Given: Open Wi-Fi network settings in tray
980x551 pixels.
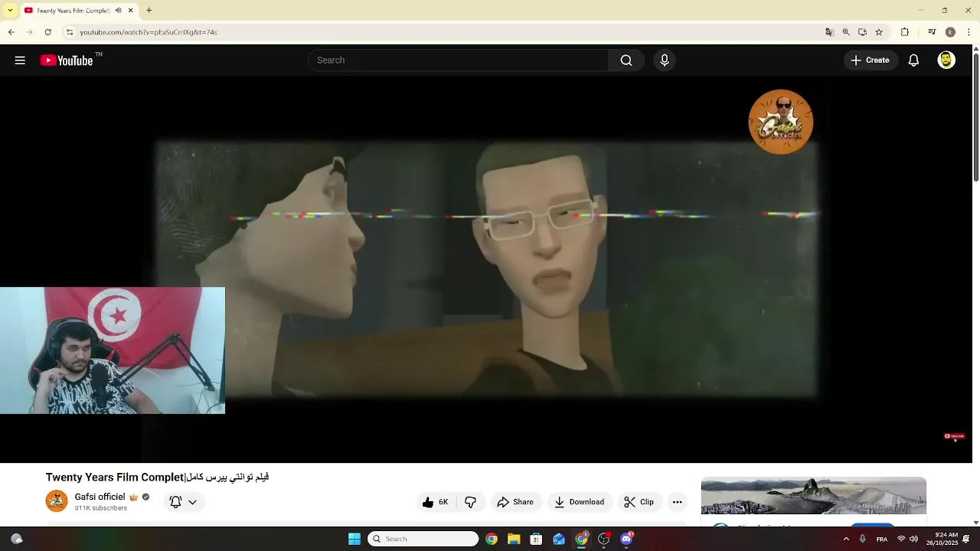Looking at the screenshot, I should click(901, 539).
